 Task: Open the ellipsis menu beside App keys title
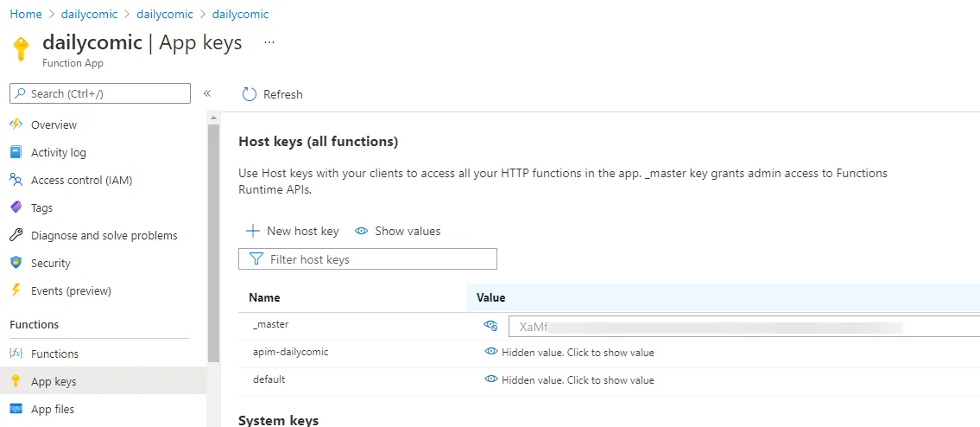click(269, 42)
